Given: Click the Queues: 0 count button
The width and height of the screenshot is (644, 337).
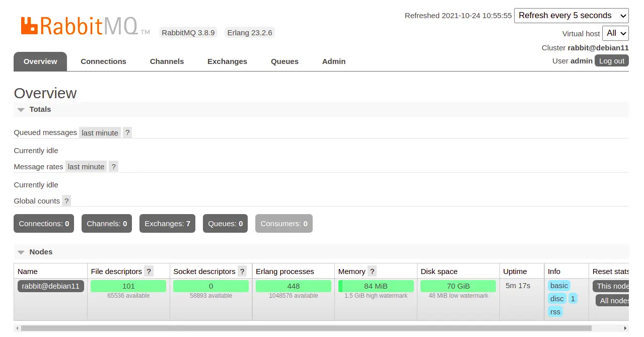Looking at the screenshot, I should (x=225, y=224).
